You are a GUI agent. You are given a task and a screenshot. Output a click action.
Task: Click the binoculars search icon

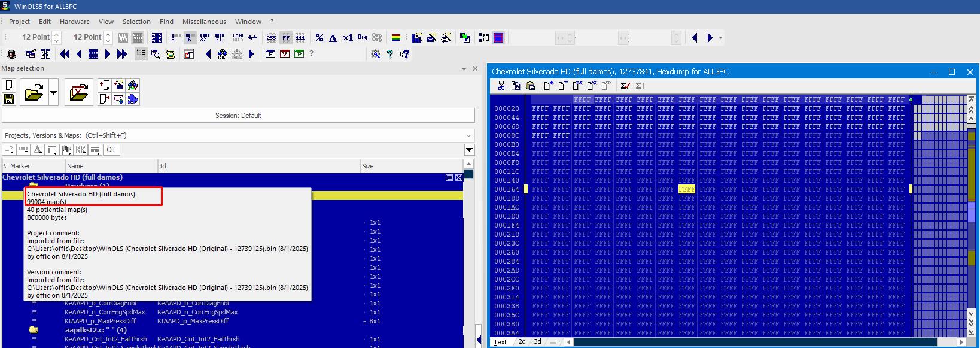pyautogui.click(x=223, y=54)
